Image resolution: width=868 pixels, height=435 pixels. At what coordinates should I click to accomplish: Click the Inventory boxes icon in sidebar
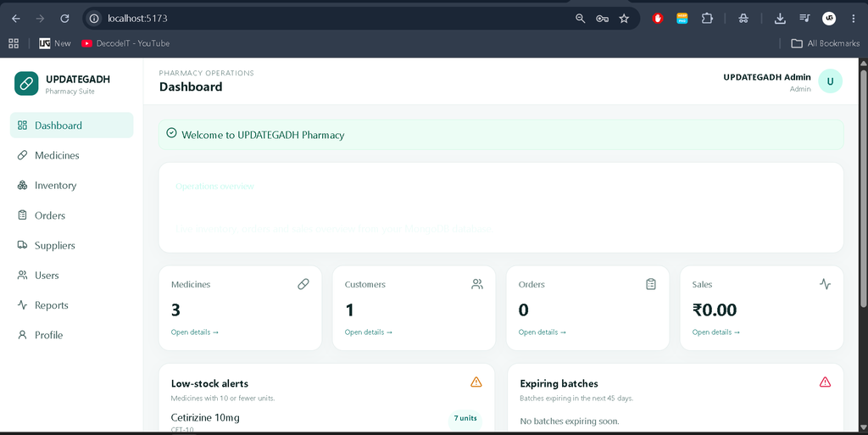pyautogui.click(x=22, y=185)
